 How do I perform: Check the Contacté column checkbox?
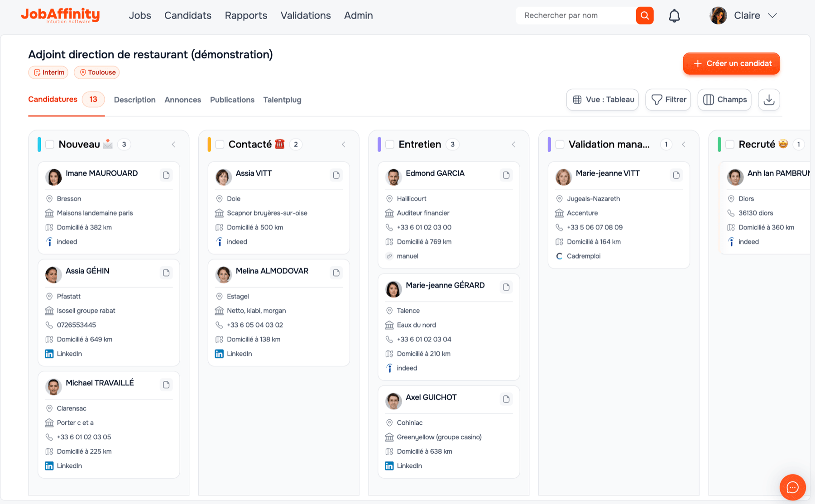(220, 144)
